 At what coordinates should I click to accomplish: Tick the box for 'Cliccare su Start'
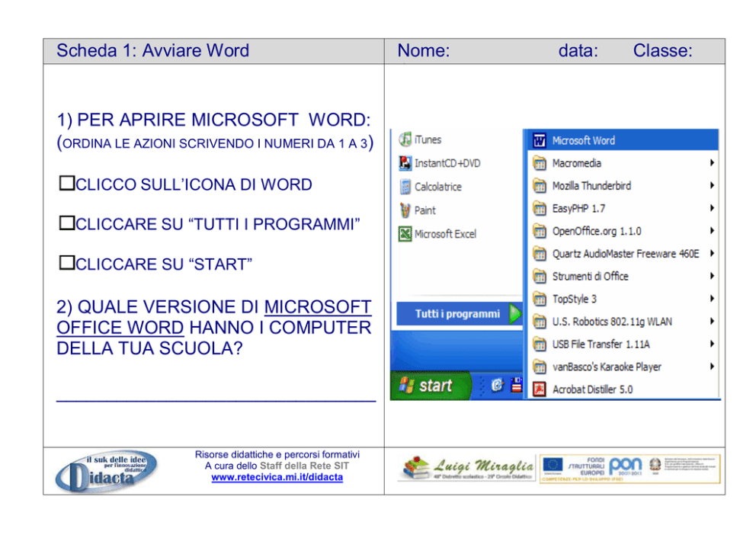coord(66,263)
